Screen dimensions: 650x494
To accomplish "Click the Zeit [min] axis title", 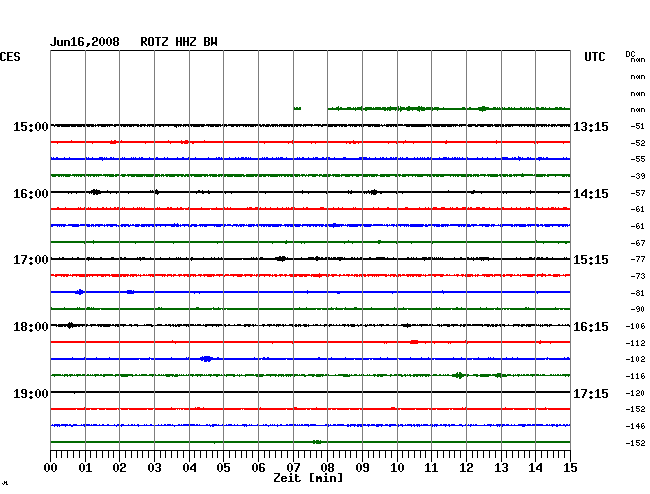I will 308,478.
